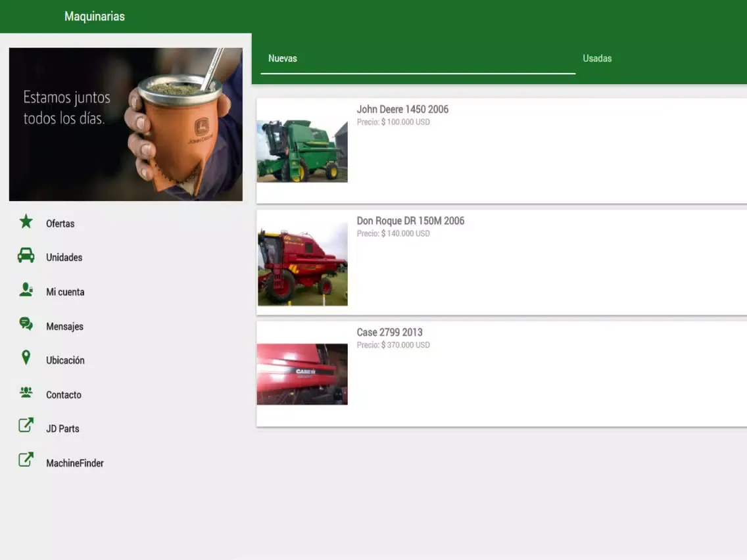Go to Mi cuenta
747x560 pixels.
(x=65, y=292)
